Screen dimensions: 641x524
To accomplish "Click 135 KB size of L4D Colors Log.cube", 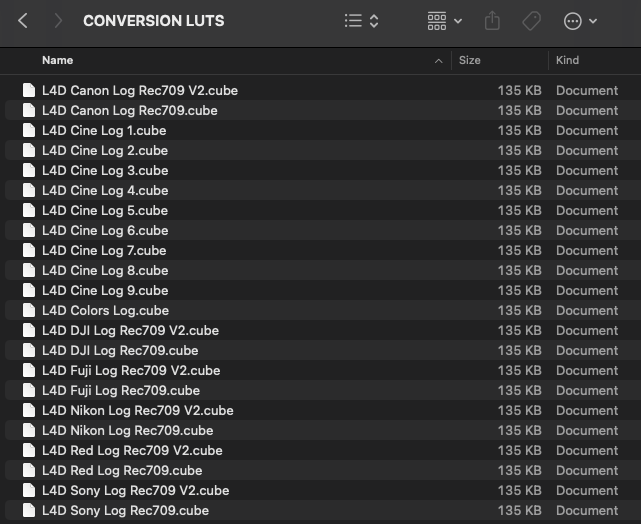I will (520, 311).
